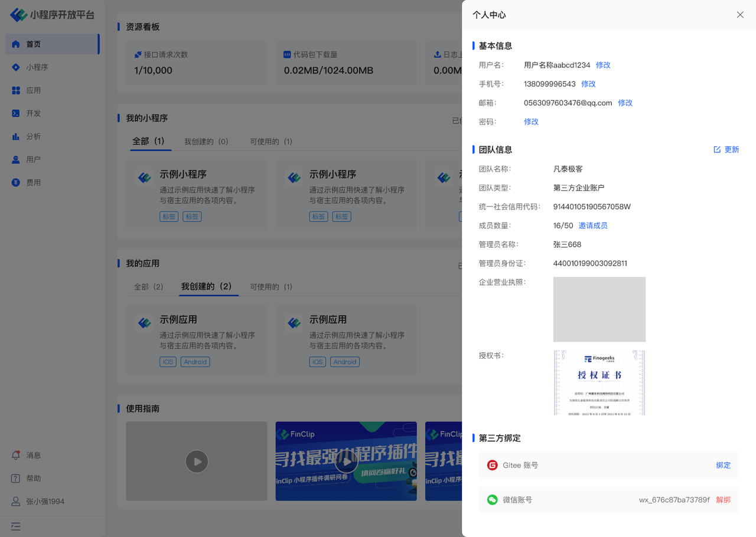Click 解绑 to unbind WeChat account
Screen dimensions: 756x537
point(723,500)
